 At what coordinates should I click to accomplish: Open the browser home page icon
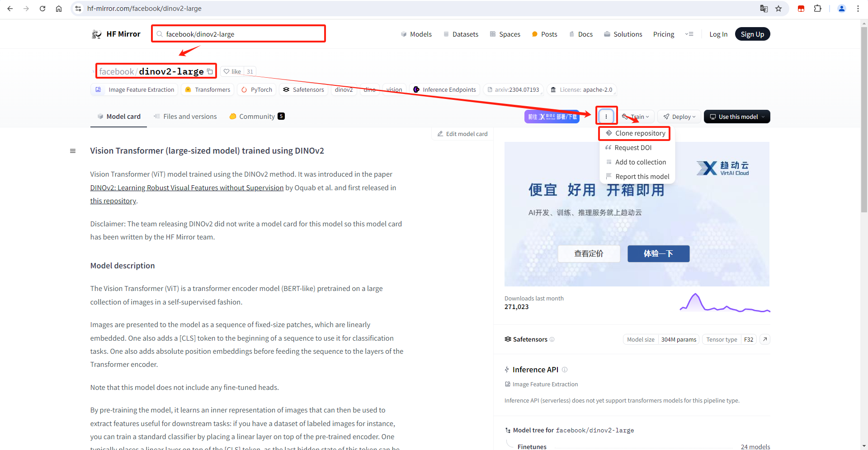[x=59, y=9]
